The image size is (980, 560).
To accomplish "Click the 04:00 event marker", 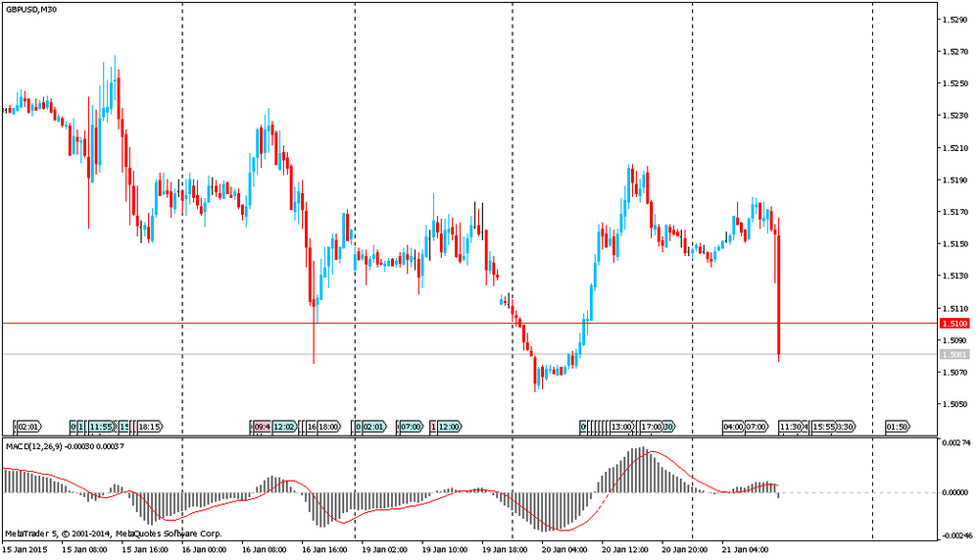I will point(733,427).
